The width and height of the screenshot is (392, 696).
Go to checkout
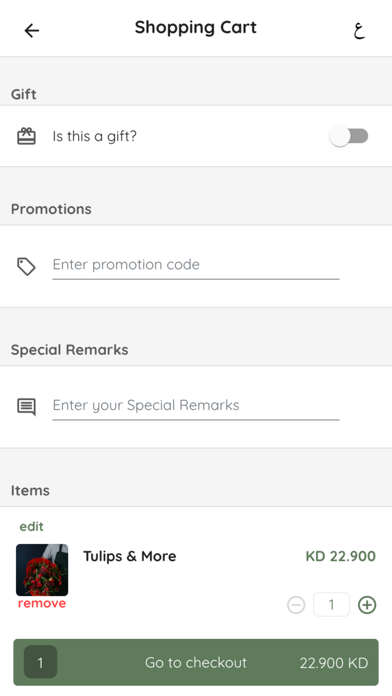tap(196, 662)
